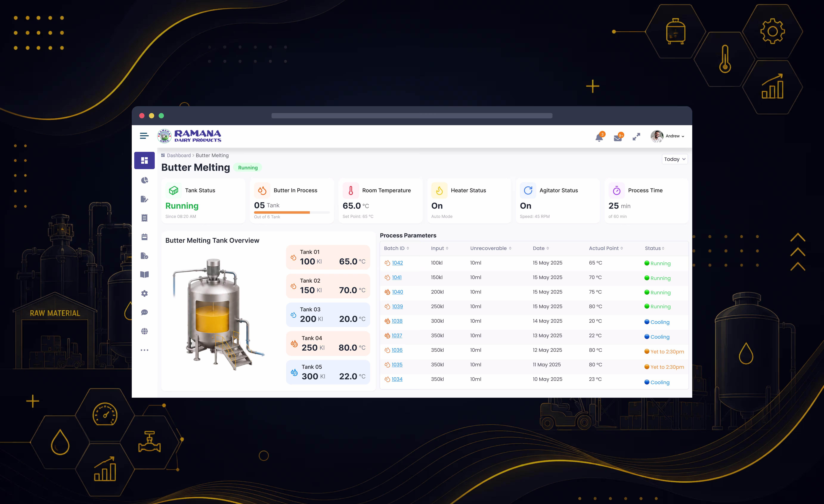Open the Andrew user profile dropdown
824x504 pixels.
pyautogui.click(x=667, y=136)
